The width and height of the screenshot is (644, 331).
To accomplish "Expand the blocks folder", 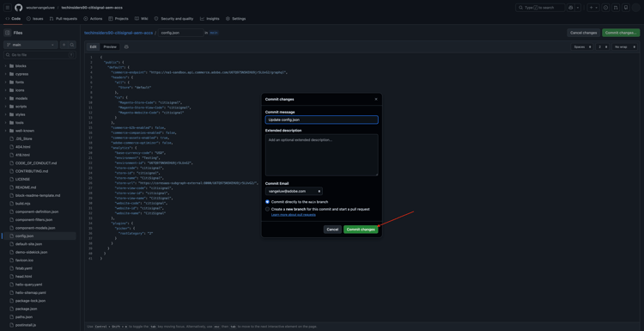I will coord(21,66).
